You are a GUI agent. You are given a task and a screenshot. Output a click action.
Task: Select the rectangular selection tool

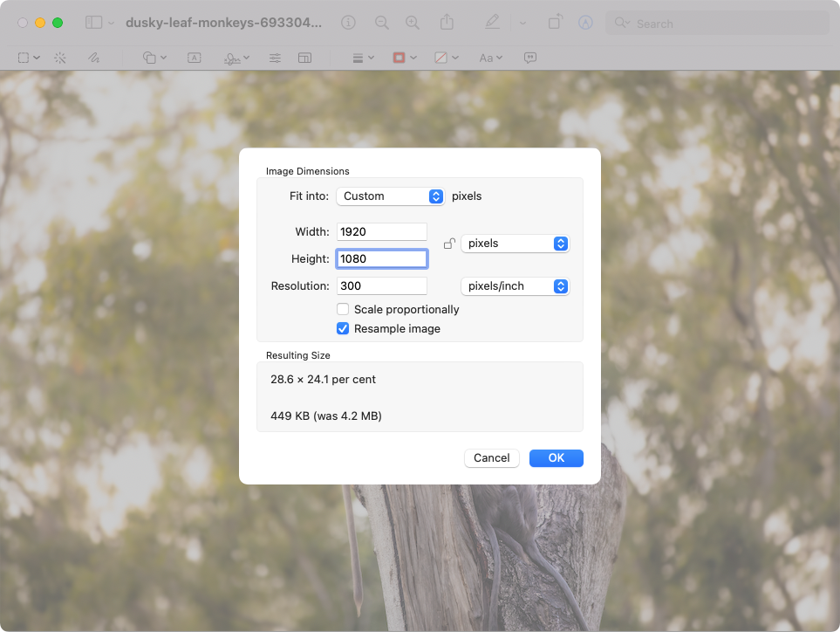pyautogui.click(x=24, y=58)
